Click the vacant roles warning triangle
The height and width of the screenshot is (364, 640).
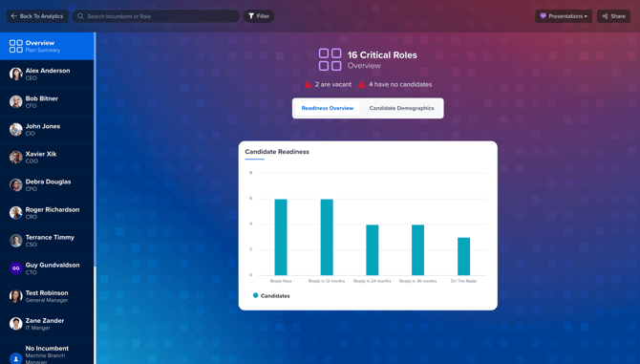(x=308, y=84)
